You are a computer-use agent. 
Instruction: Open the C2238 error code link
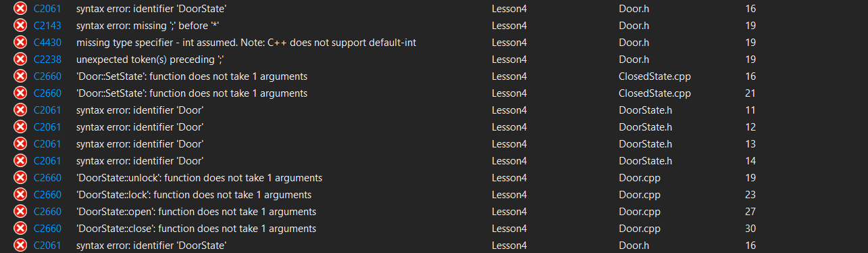(47, 60)
